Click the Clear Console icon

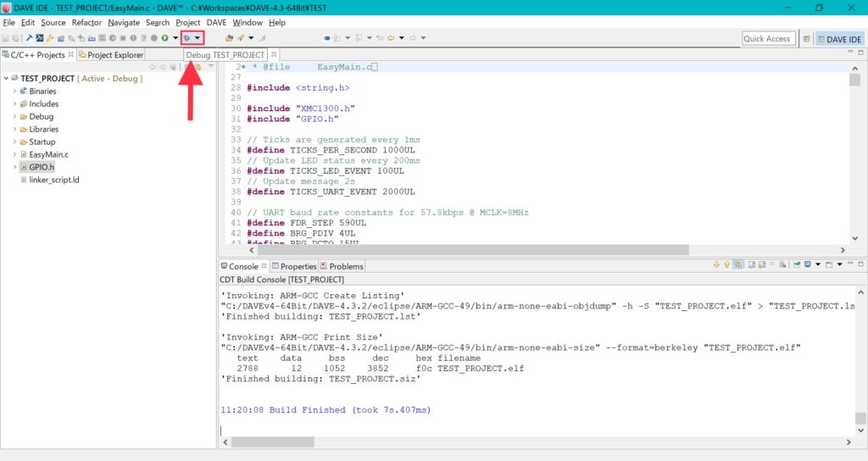[x=782, y=264]
